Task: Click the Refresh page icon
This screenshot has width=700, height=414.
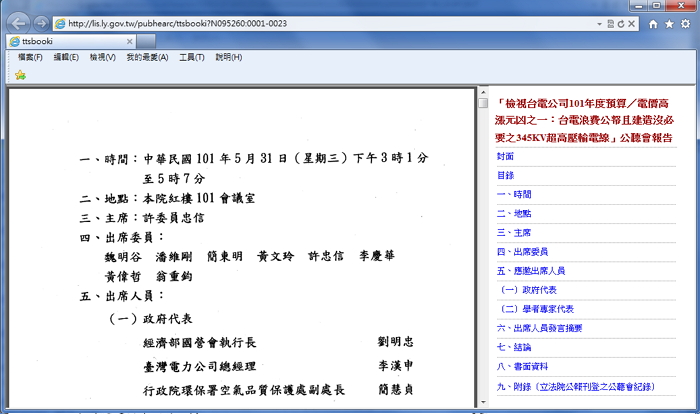Action: (x=620, y=23)
